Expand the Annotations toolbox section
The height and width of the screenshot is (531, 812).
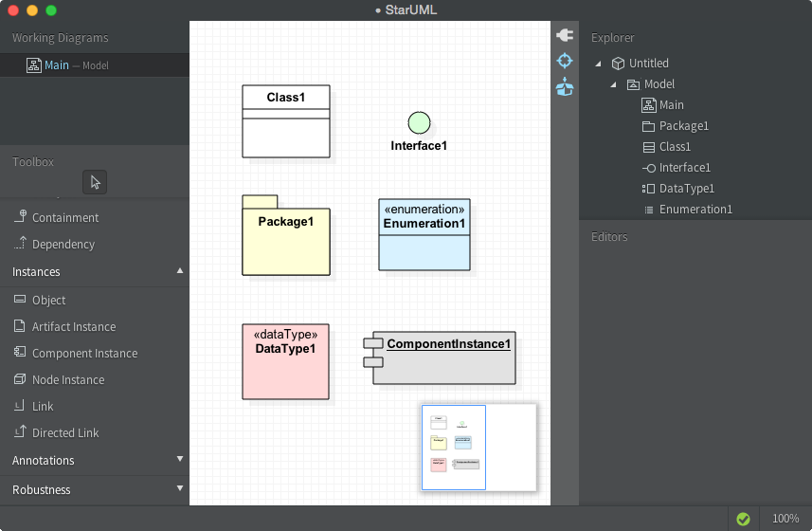point(180,460)
